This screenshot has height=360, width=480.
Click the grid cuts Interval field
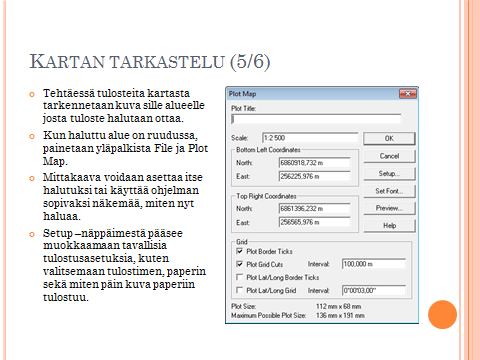pyautogui.click(x=374, y=264)
